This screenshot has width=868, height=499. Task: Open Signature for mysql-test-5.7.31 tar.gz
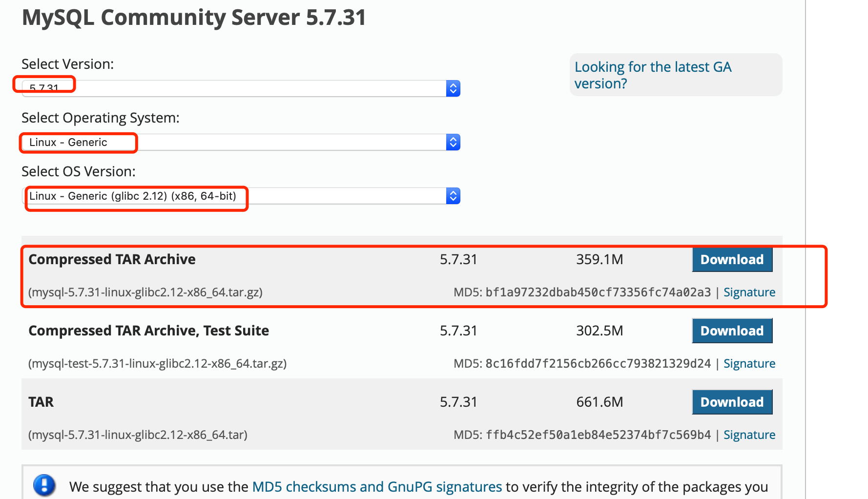[x=749, y=363]
